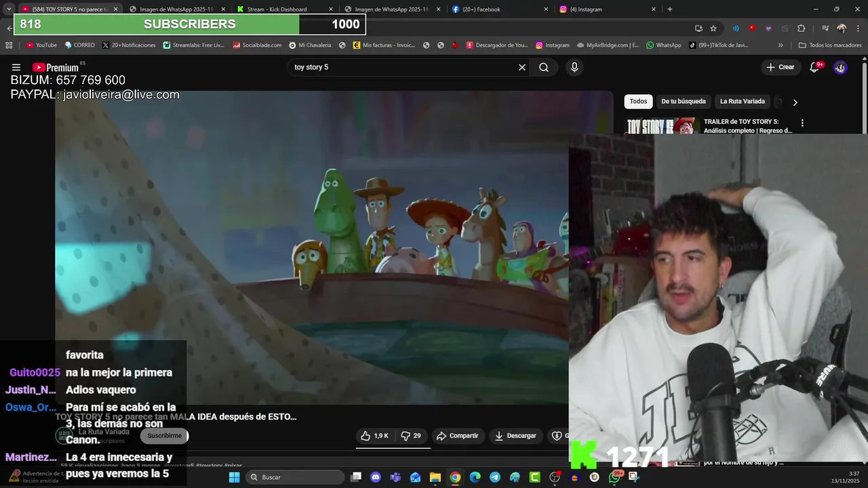Select the Todos filter chip

click(638, 102)
